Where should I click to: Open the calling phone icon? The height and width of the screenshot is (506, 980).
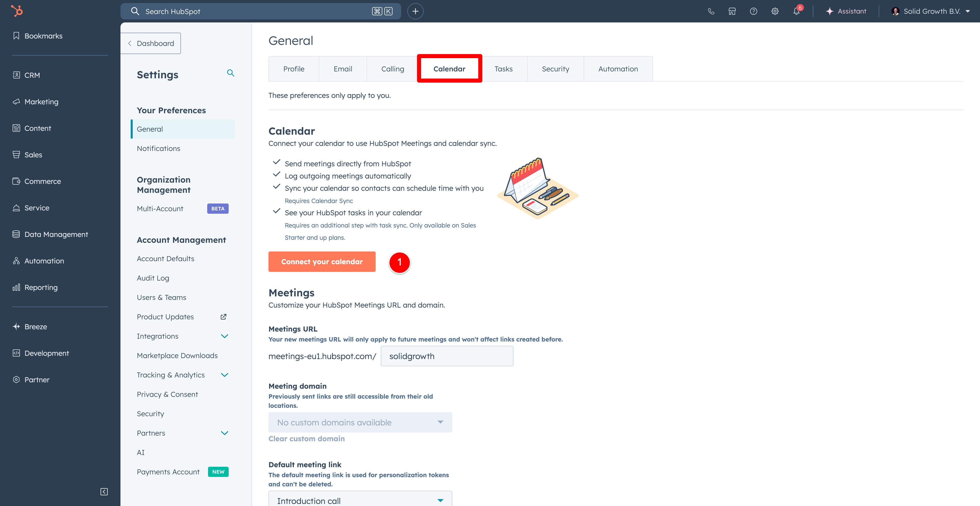point(711,11)
